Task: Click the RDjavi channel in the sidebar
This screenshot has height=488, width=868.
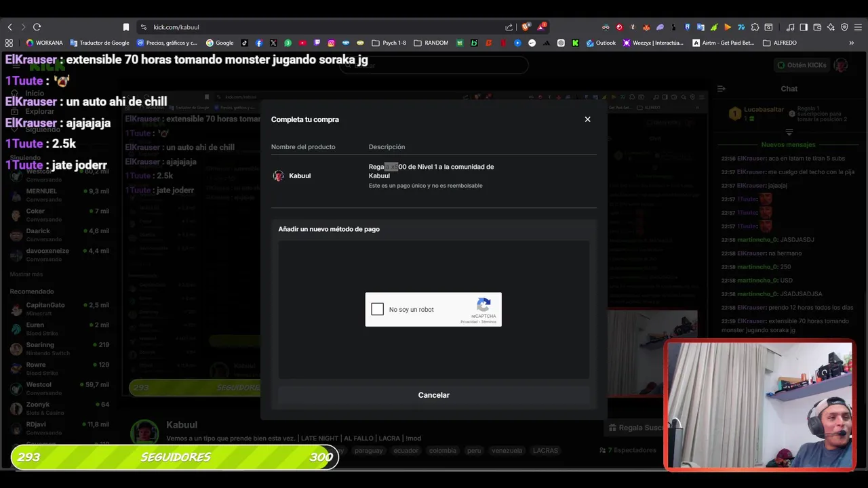Action: (x=60, y=428)
